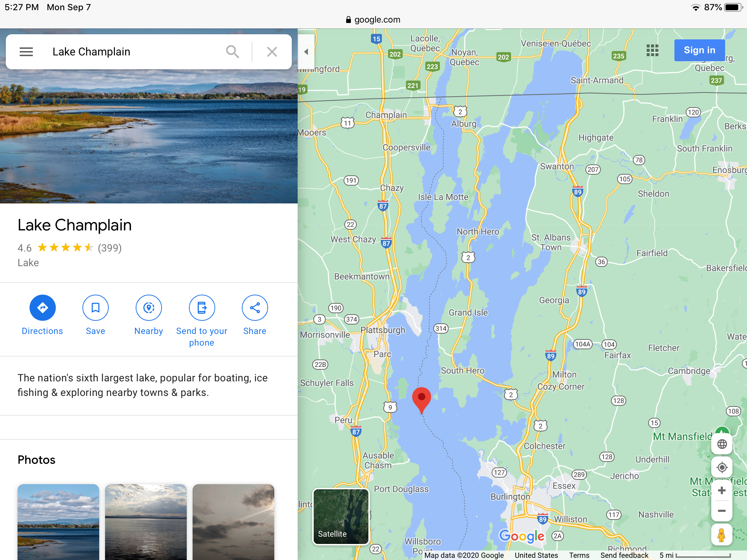Open the Google apps grid
The image size is (747, 560).
pos(653,50)
